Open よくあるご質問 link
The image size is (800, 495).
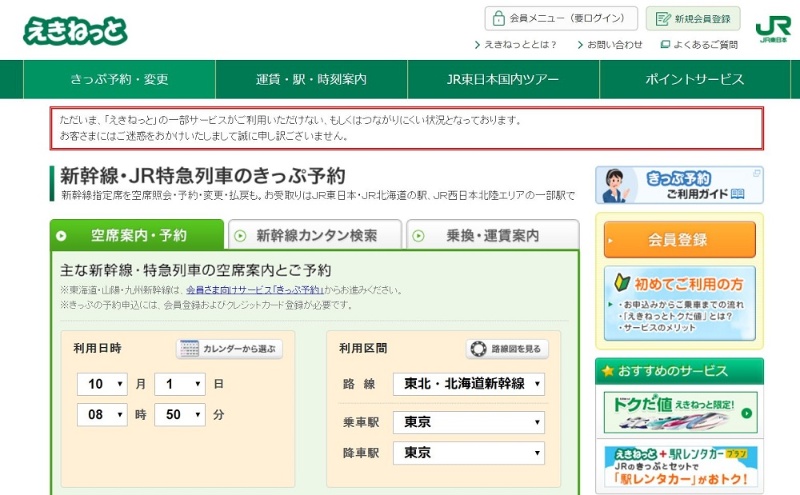coord(699,45)
